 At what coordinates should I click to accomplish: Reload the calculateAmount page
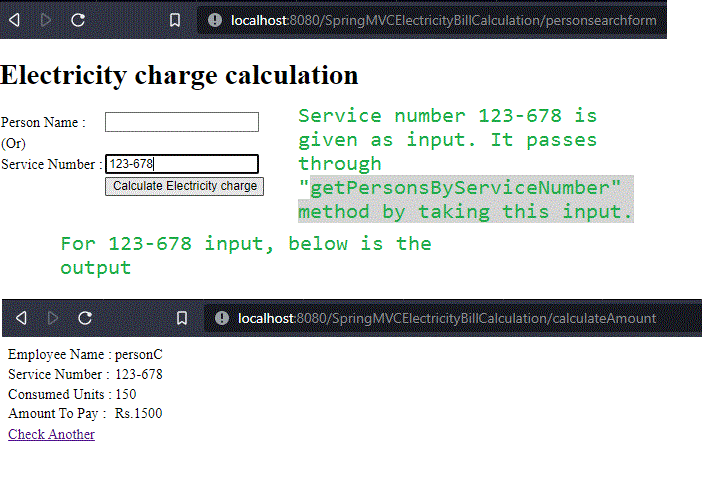click(x=85, y=318)
